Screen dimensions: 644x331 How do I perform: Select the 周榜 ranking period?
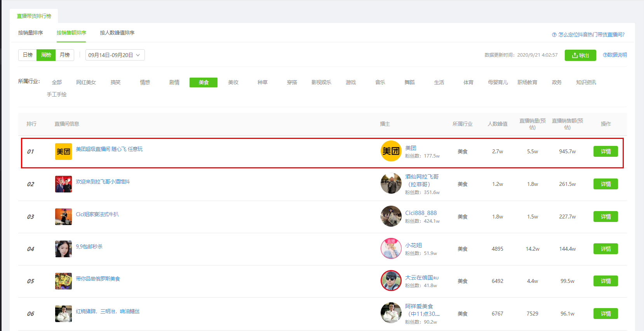click(46, 55)
